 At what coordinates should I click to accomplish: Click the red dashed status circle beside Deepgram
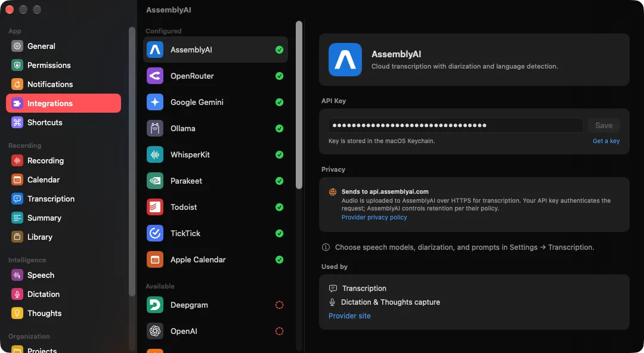point(279,305)
